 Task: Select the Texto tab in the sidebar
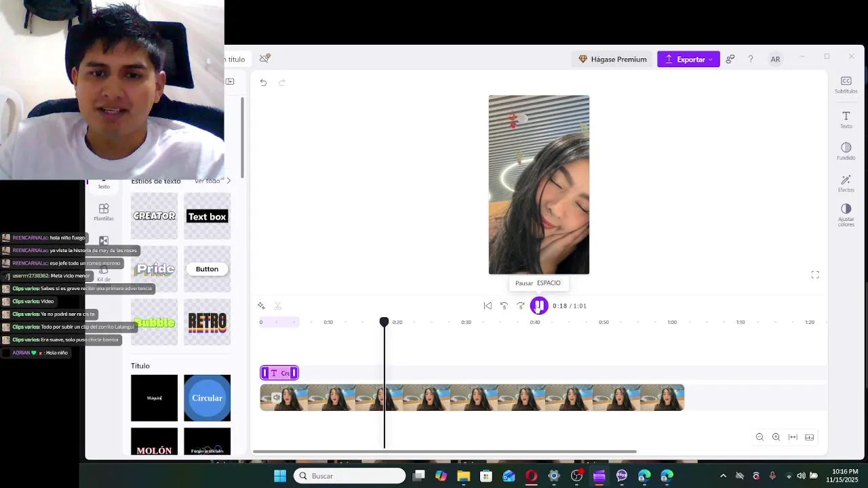pyautogui.click(x=104, y=184)
